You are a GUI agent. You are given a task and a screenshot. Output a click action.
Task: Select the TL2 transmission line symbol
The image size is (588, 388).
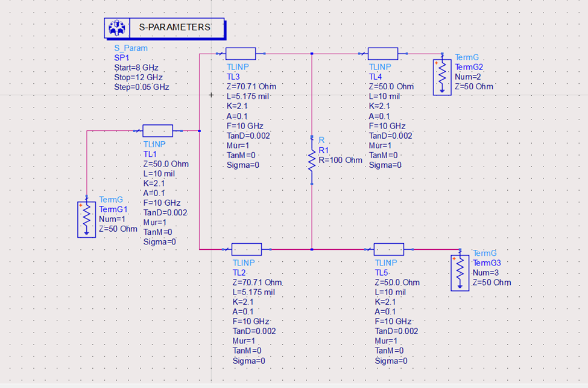pos(246,249)
